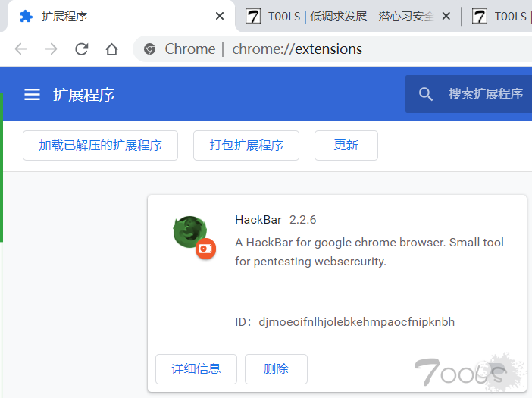
Task: Close the T00LS 低调求发展 tab
Action: (446, 16)
